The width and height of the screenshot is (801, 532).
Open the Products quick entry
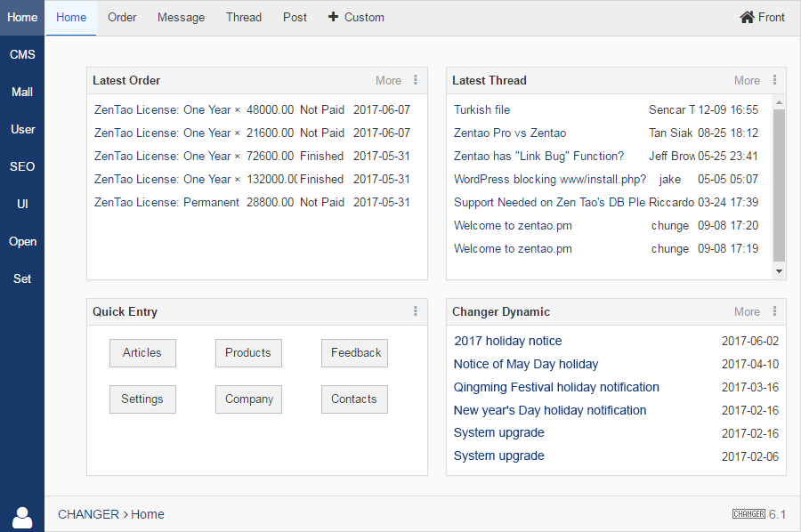pos(248,353)
